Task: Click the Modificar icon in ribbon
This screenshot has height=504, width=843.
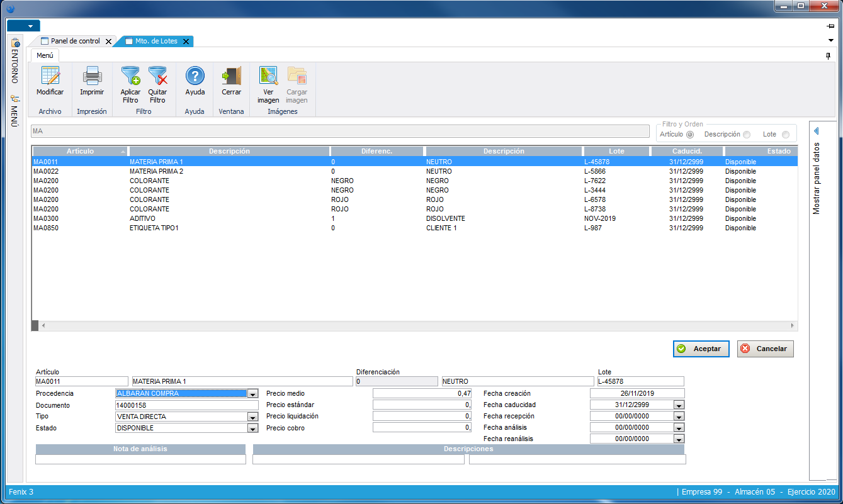Action: 50,76
